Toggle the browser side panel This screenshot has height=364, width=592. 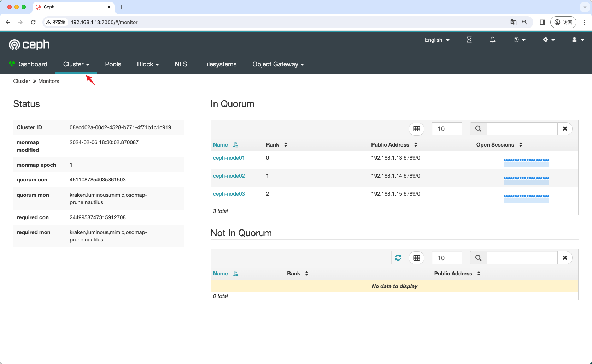(543, 22)
